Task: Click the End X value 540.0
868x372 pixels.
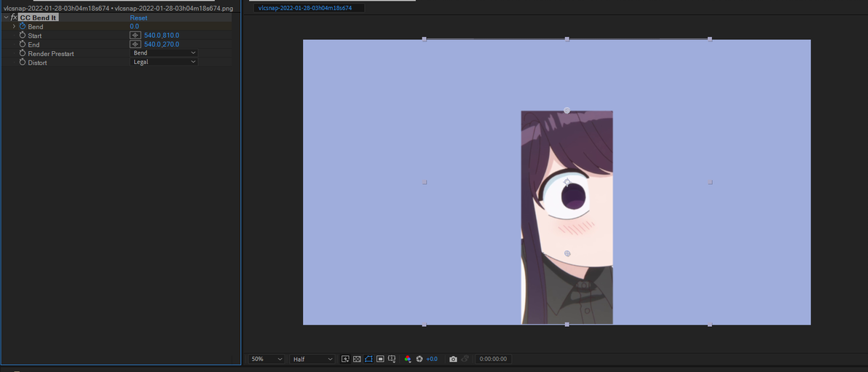Action: tap(151, 44)
